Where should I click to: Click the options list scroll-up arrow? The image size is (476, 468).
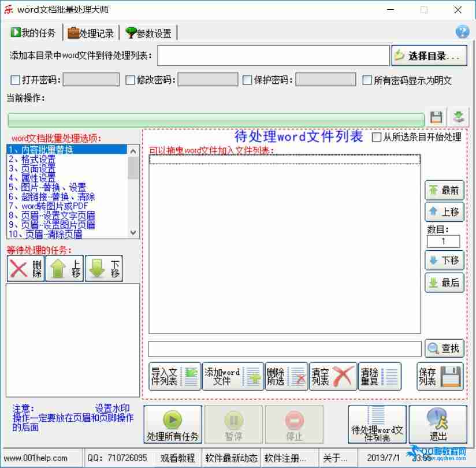[x=133, y=151]
